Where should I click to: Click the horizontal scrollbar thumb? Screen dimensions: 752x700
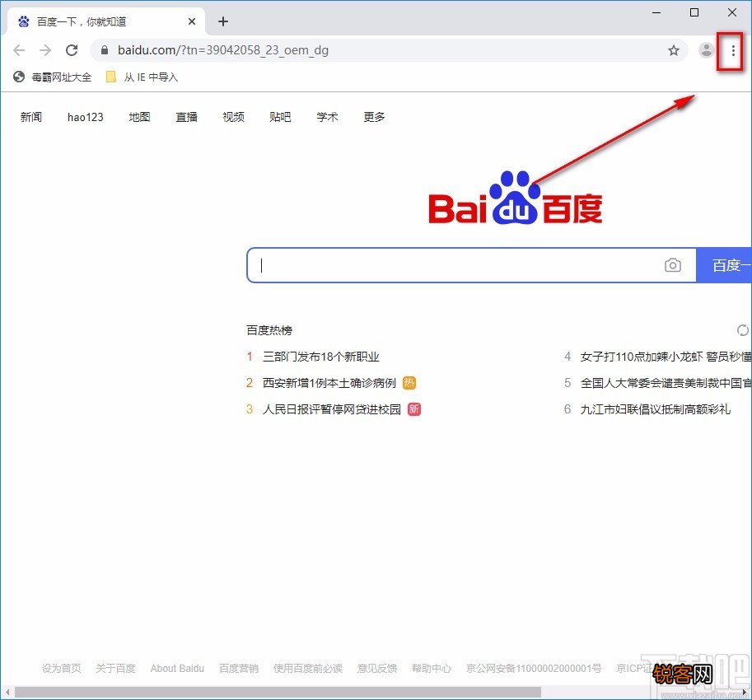[x=278, y=693]
